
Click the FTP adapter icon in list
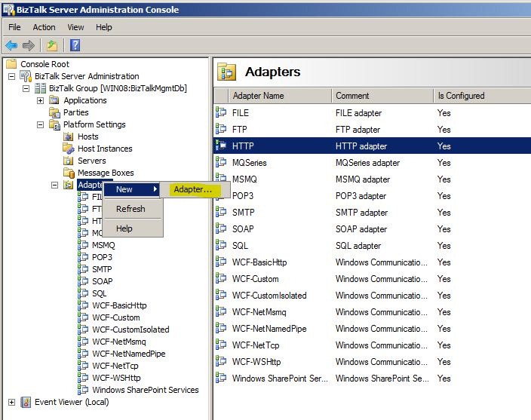point(221,129)
